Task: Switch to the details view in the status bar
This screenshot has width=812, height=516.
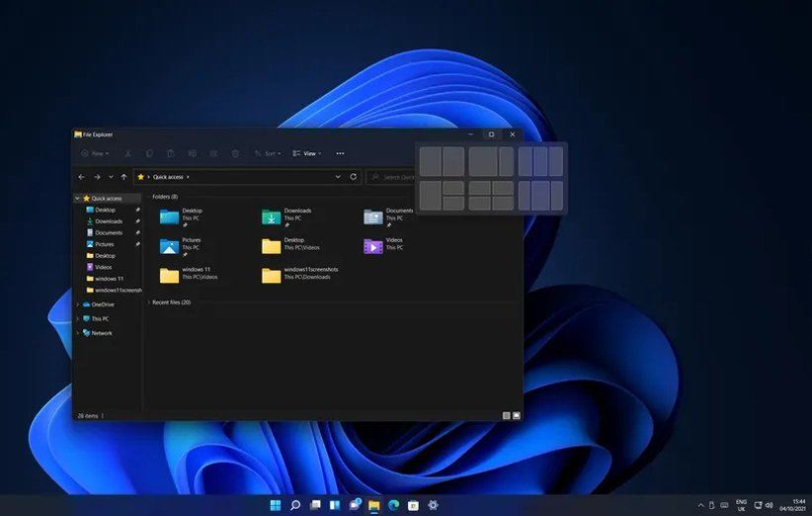Action: pos(506,416)
